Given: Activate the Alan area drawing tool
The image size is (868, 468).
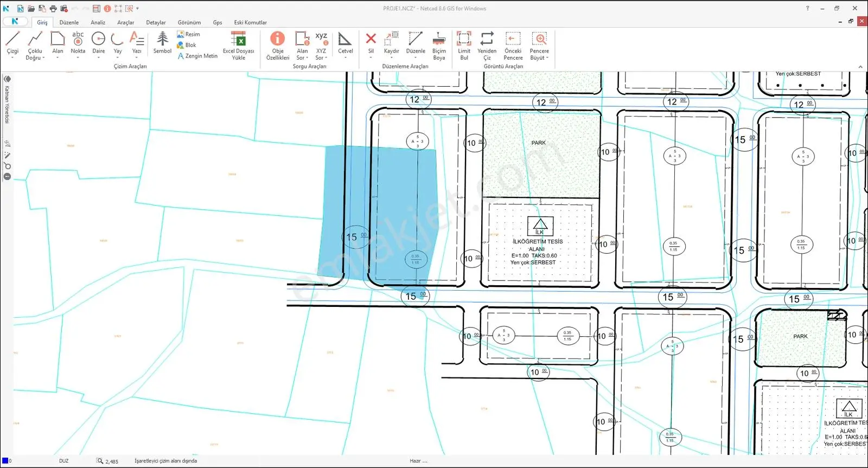Looking at the screenshot, I should click(58, 43).
